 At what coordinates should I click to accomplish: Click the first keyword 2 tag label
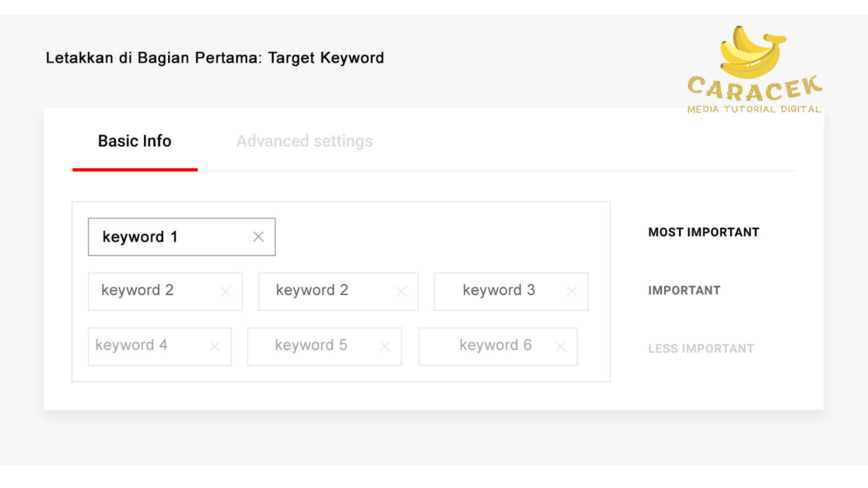coord(137,290)
